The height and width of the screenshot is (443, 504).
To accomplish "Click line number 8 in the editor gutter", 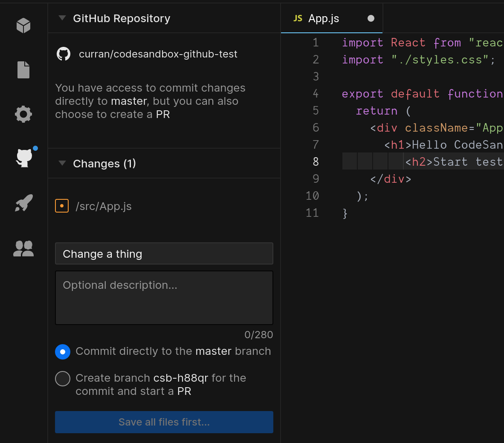I will click(x=316, y=162).
